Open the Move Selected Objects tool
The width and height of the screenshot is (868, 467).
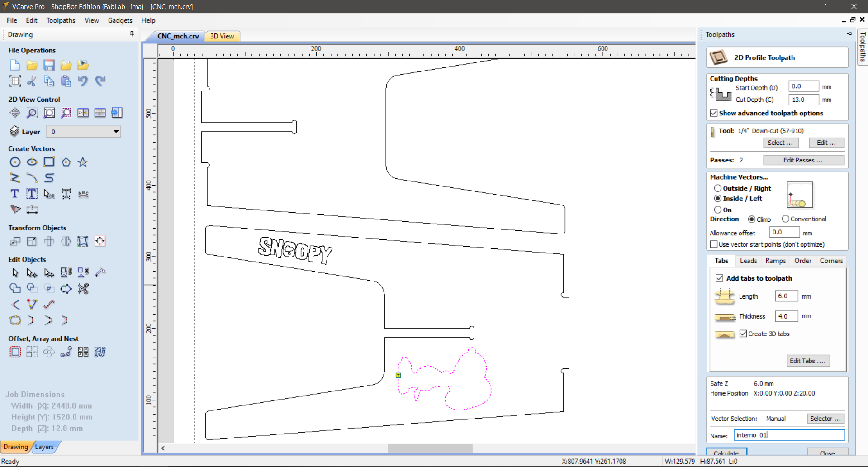coord(15,241)
